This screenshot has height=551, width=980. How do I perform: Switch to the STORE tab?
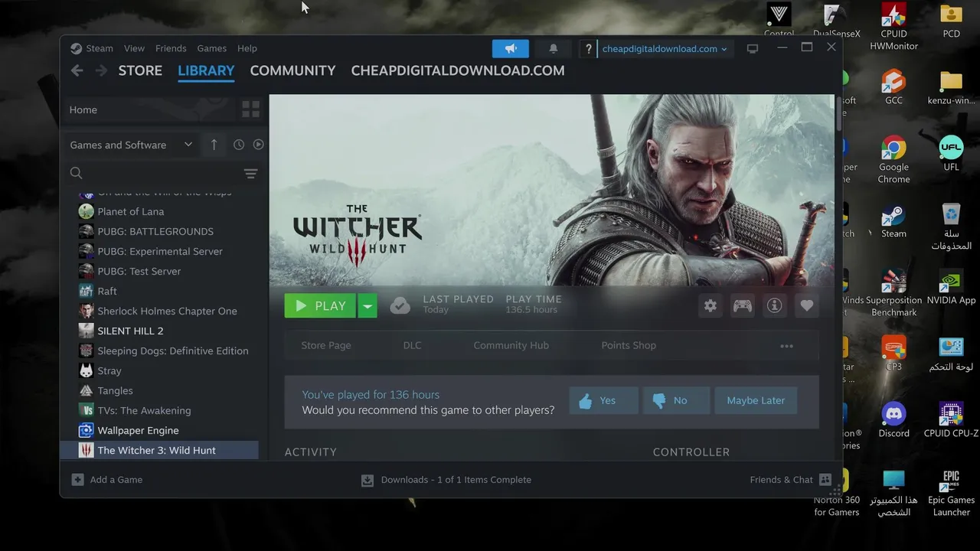(140, 70)
